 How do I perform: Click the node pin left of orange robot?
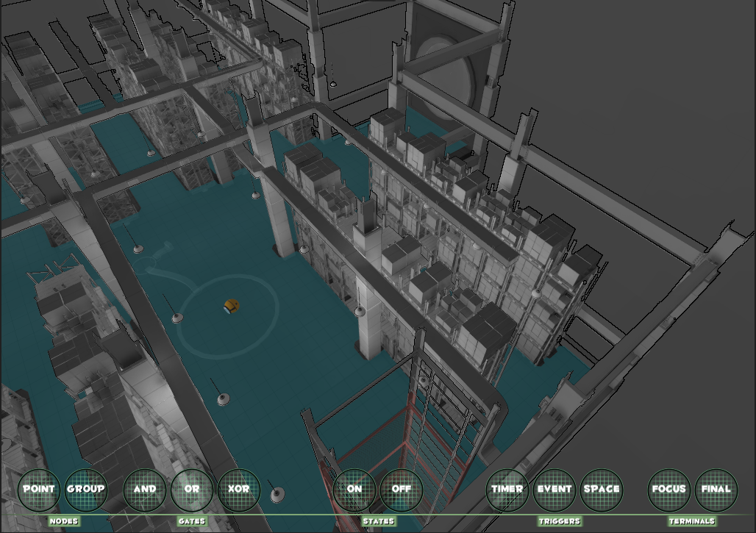[177, 318]
